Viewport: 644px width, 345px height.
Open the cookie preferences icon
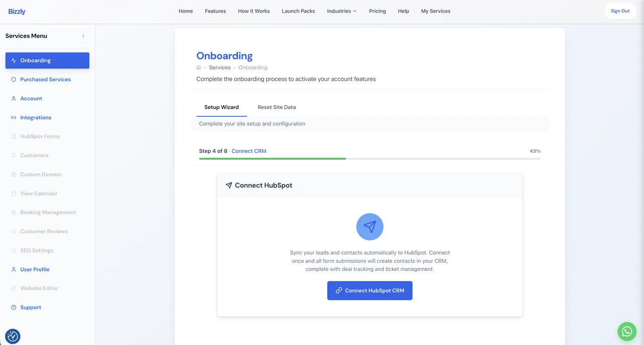coord(13,336)
